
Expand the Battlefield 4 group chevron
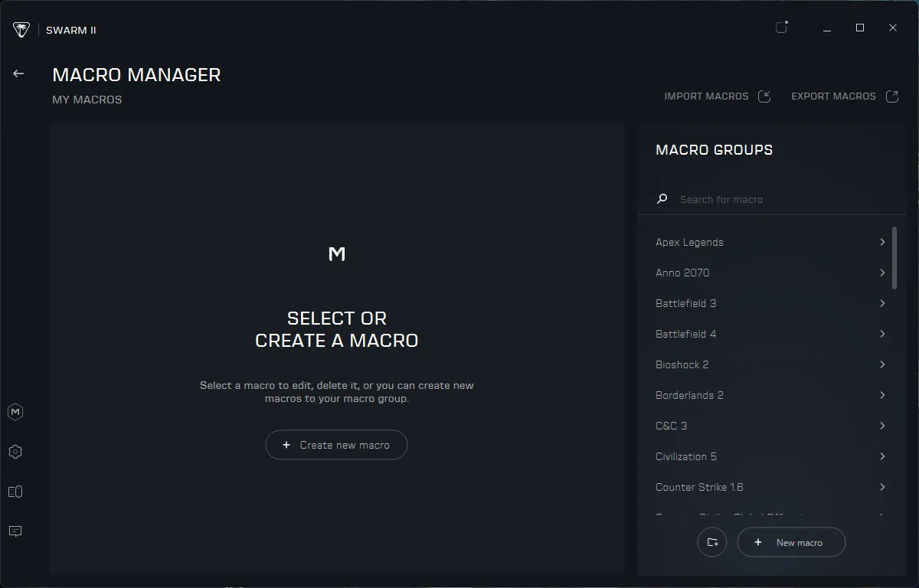pos(882,334)
